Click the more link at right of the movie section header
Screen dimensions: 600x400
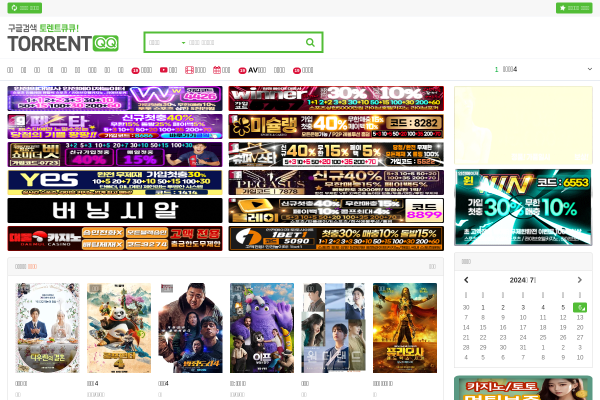coord(432,266)
